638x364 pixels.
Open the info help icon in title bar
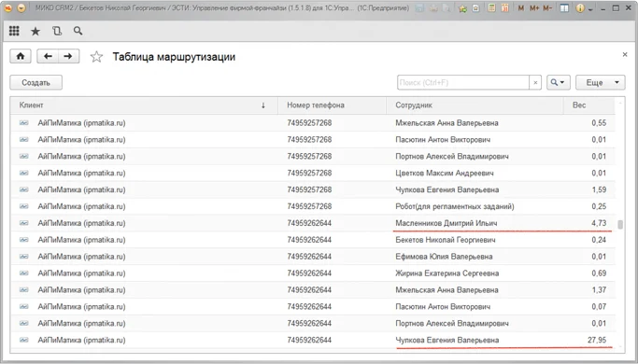pos(580,8)
